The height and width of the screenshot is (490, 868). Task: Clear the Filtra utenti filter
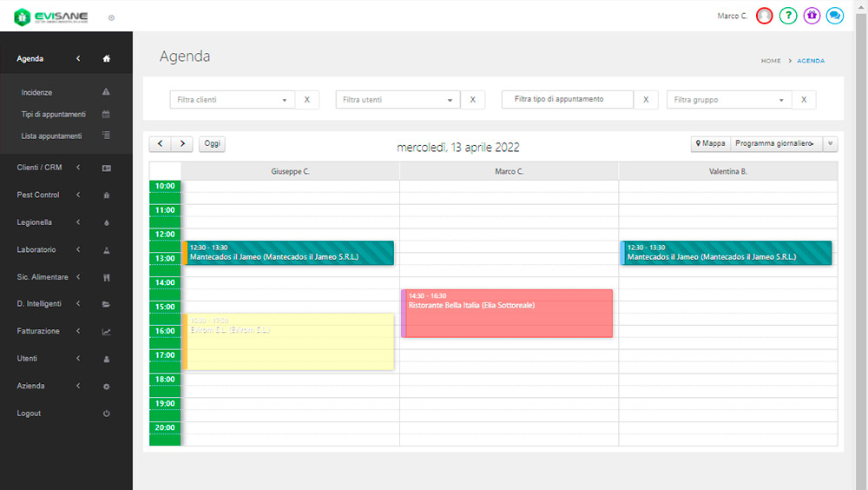[472, 100]
